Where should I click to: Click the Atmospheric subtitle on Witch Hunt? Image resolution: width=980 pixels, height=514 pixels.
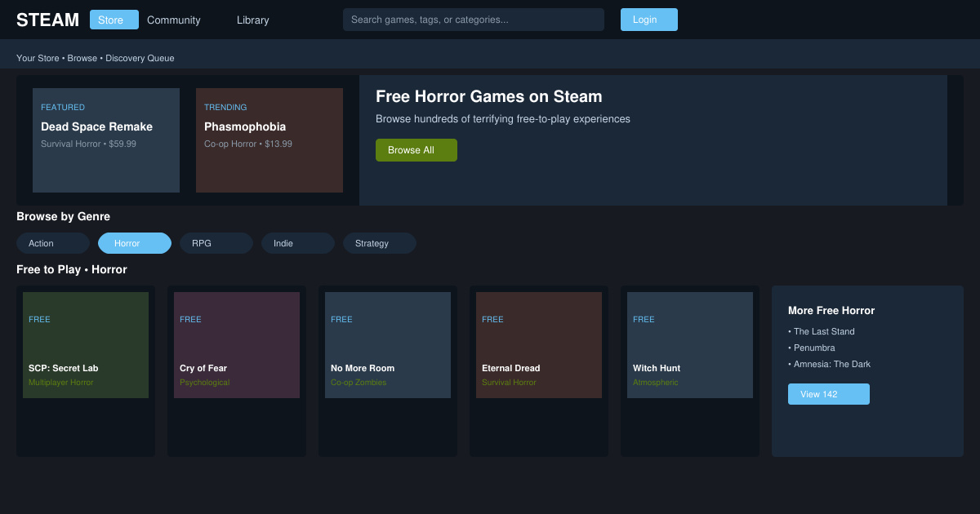[656, 382]
